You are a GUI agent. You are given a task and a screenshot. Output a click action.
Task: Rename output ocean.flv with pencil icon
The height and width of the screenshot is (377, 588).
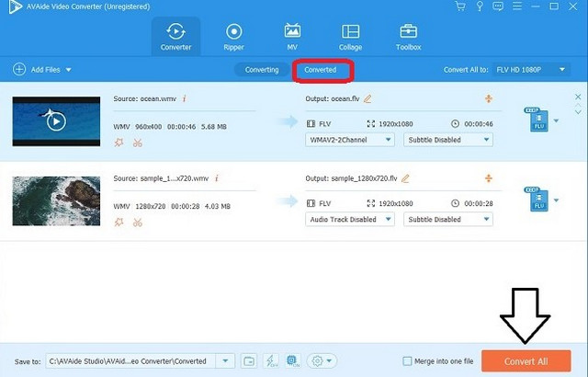coord(367,99)
